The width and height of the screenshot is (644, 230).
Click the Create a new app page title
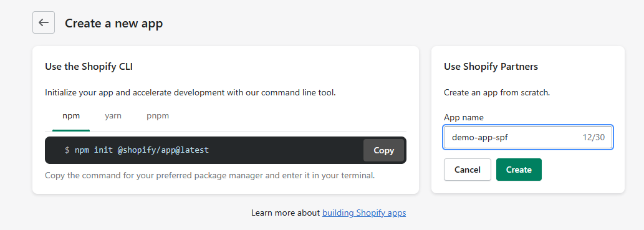(113, 23)
